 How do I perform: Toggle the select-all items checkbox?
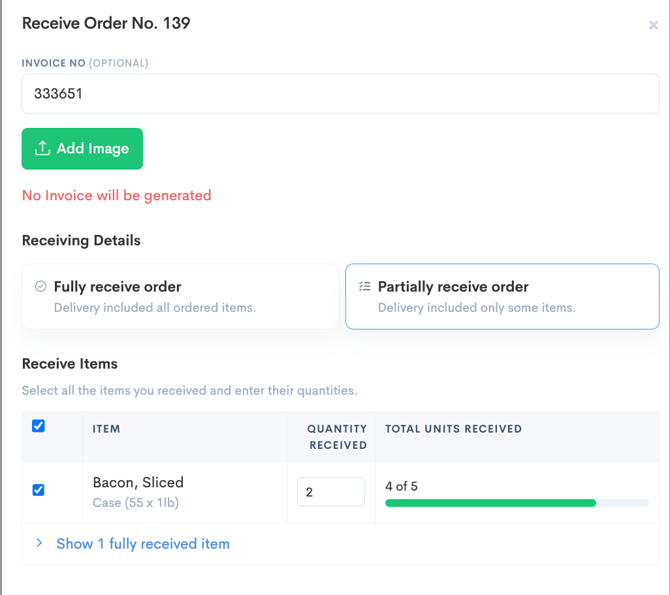tap(38, 426)
